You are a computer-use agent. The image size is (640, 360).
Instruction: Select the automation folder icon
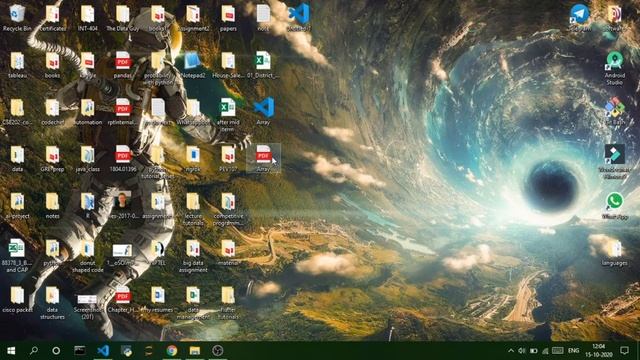[87, 112]
